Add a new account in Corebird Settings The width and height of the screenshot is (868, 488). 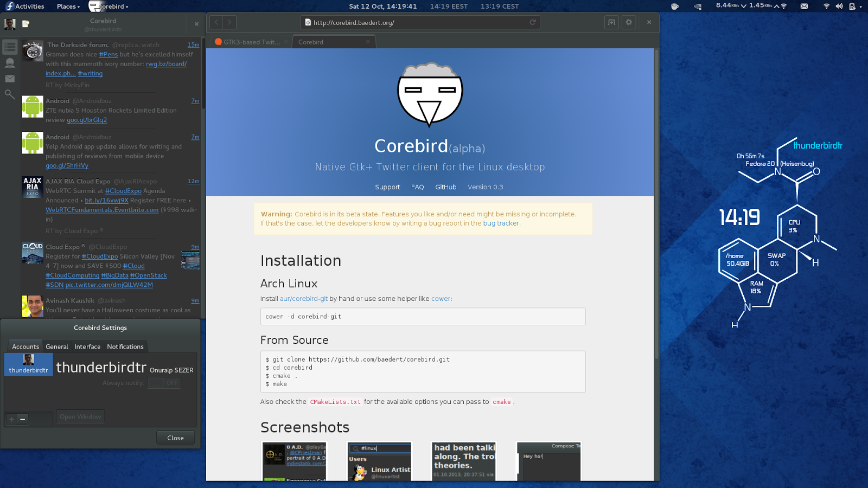point(11,419)
